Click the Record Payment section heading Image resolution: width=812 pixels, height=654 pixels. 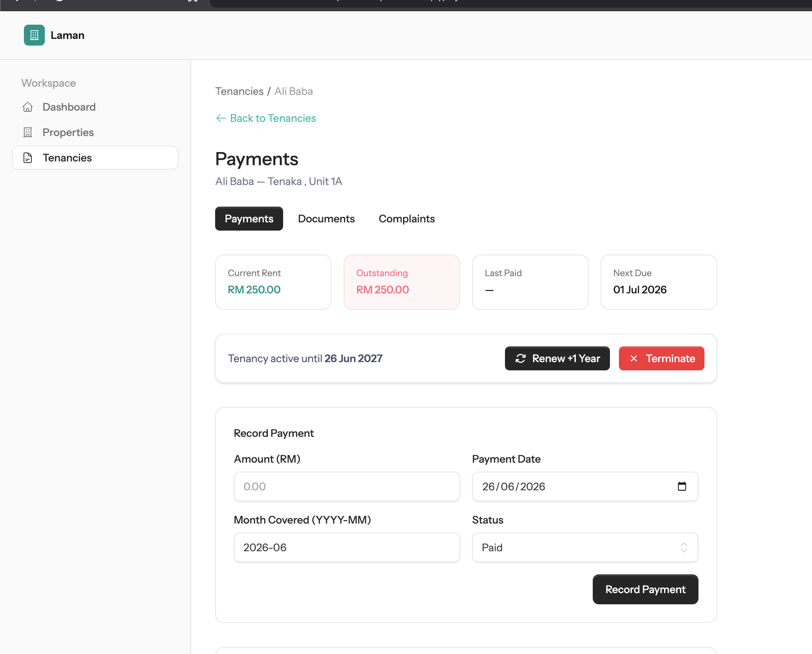point(274,433)
